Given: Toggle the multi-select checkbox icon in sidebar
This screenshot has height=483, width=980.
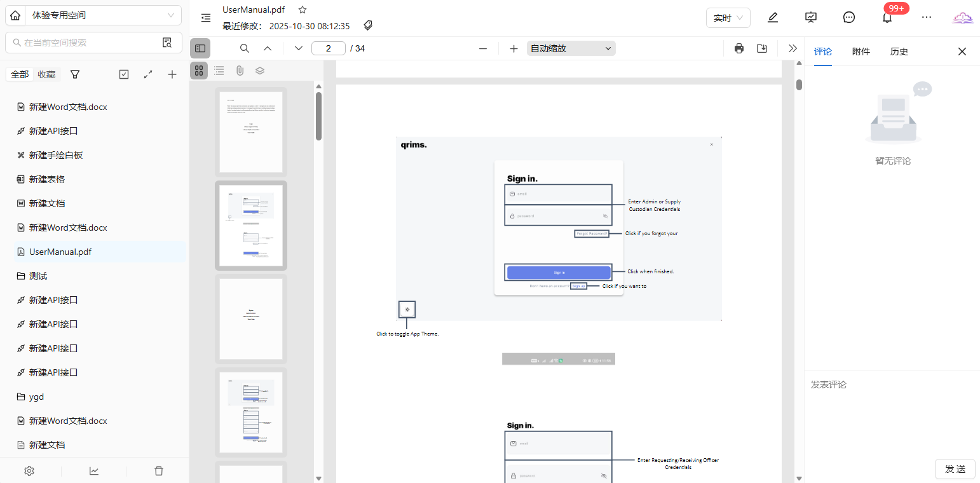Looking at the screenshot, I should [x=124, y=74].
